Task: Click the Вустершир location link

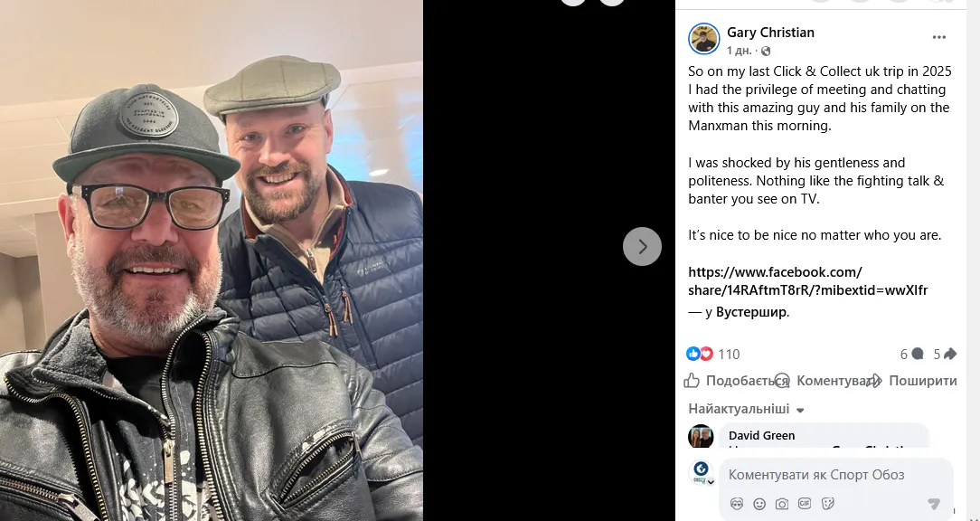Action: [x=751, y=312]
